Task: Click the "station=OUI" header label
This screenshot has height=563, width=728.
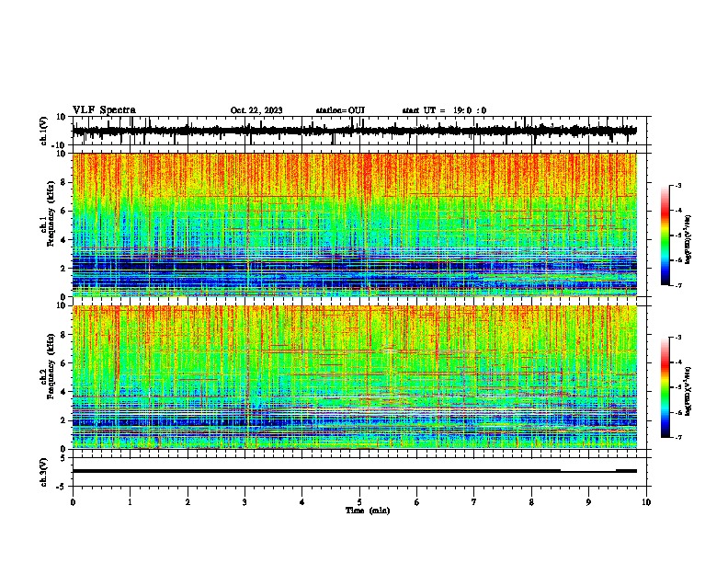Action: [x=340, y=110]
